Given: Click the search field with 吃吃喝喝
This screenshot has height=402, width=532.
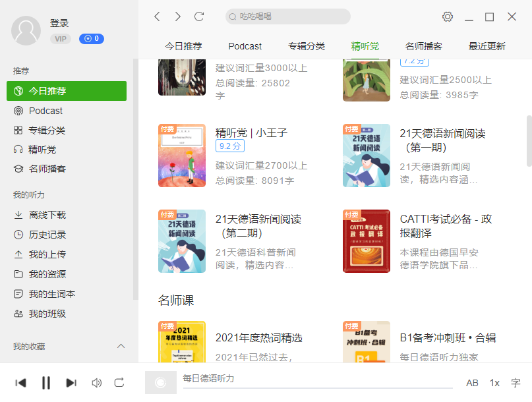Looking at the screenshot, I should point(287,16).
